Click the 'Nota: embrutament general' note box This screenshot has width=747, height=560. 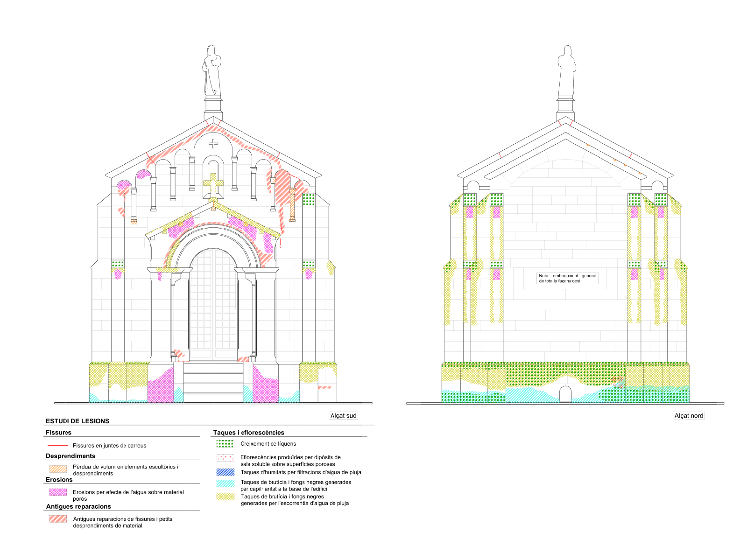click(x=568, y=279)
